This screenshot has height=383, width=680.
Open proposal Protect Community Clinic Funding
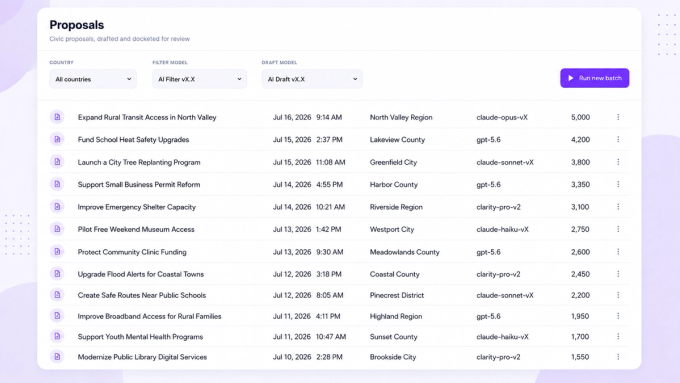click(132, 252)
